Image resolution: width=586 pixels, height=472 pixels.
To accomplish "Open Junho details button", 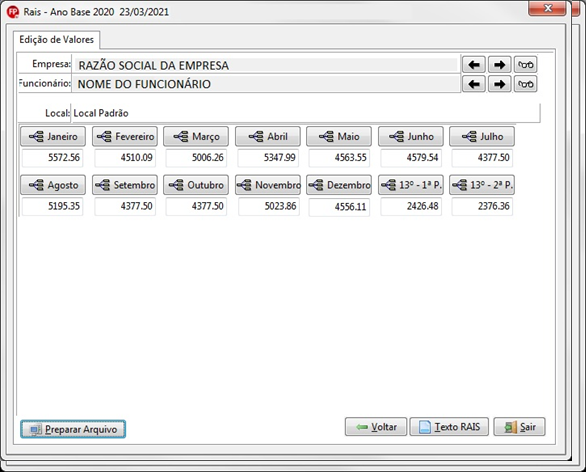I will [x=411, y=136].
